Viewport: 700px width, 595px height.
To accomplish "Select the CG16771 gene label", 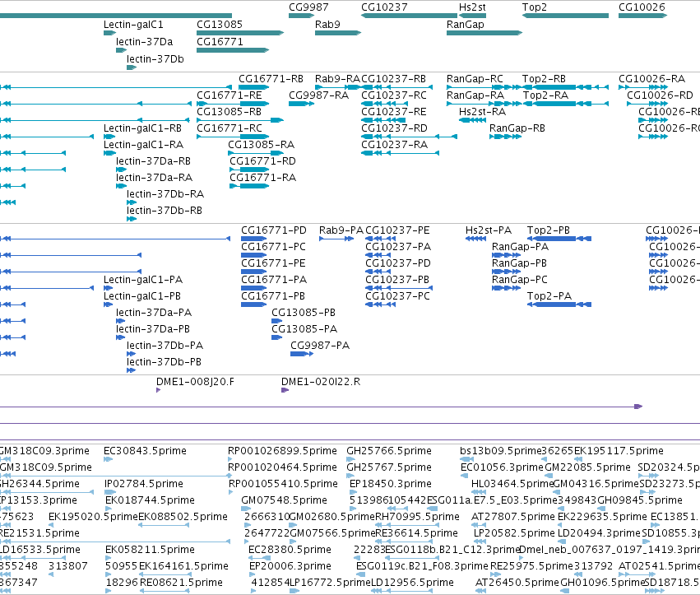I will coord(220,42).
